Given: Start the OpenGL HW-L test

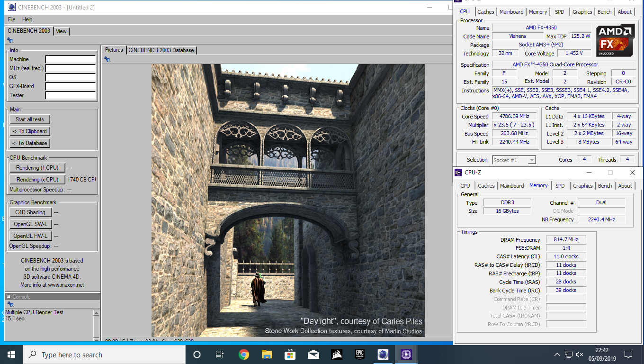Looking at the screenshot, I should [x=30, y=236].
